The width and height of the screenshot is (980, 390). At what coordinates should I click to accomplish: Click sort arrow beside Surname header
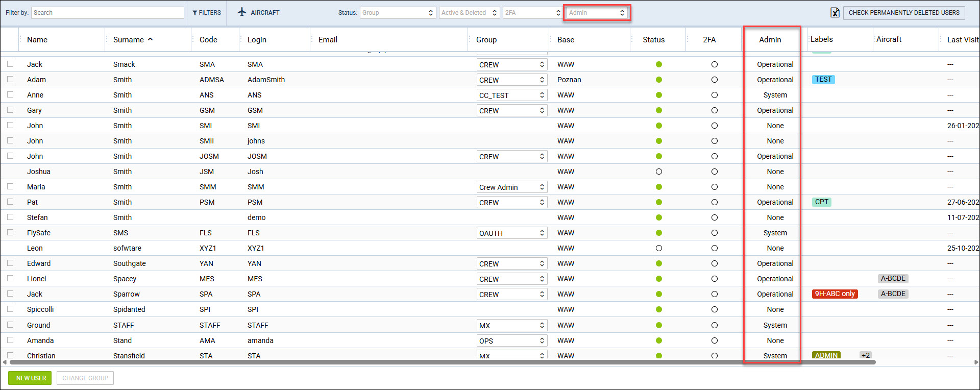tap(150, 39)
